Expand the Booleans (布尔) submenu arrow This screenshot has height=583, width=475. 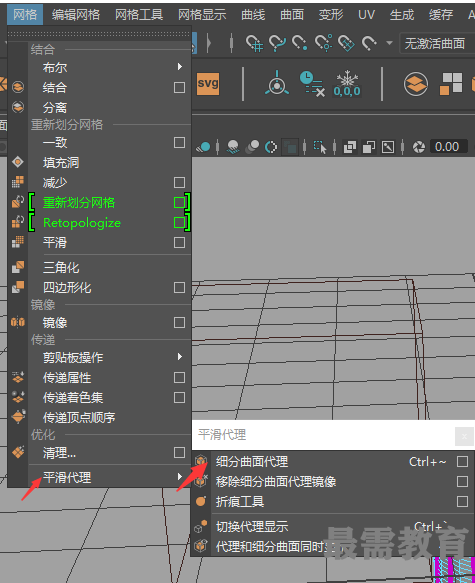(x=180, y=67)
